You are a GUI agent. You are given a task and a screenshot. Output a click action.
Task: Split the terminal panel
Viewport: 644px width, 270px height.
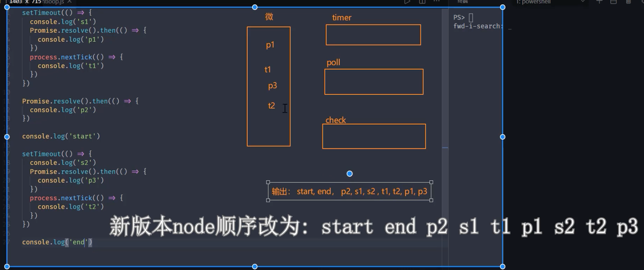pos(613,2)
